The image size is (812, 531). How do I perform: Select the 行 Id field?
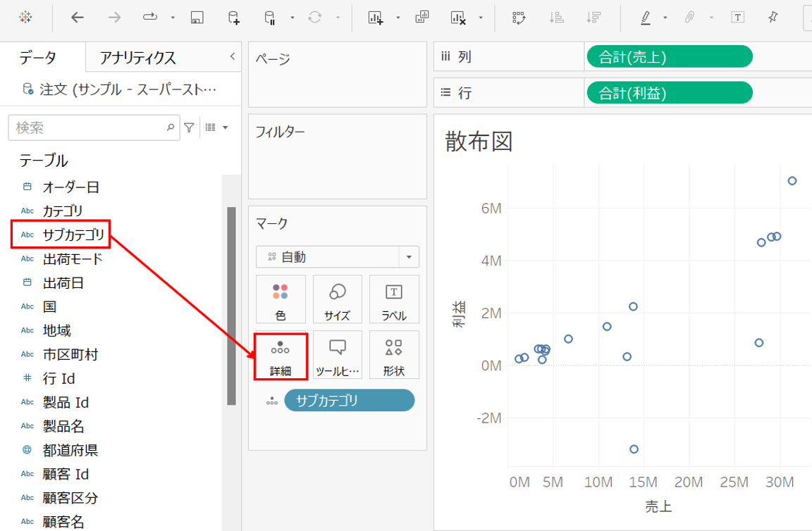pos(59,378)
